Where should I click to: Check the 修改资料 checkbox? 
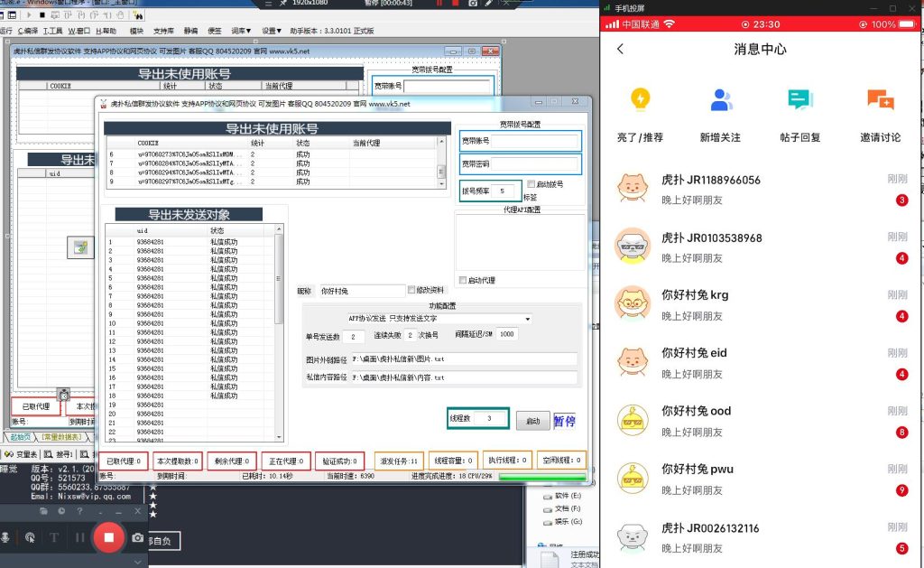412,290
